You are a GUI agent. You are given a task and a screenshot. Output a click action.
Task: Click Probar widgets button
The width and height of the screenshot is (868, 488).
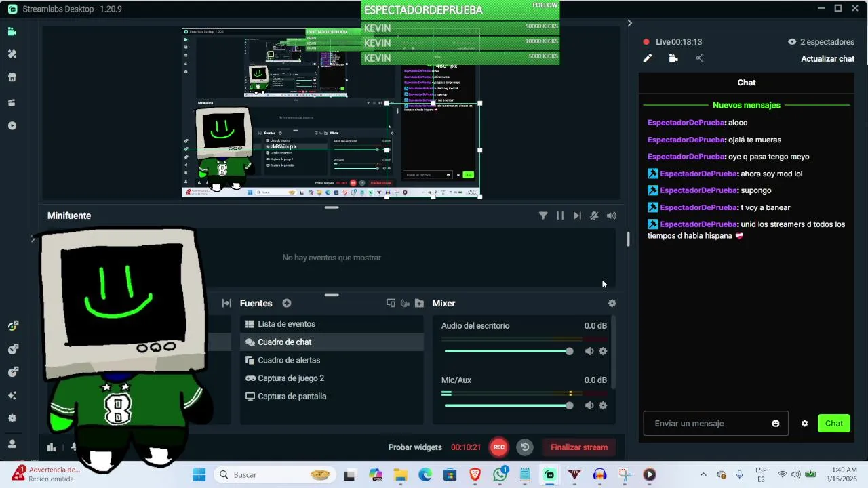pyautogui.click(x=415, y=447)
